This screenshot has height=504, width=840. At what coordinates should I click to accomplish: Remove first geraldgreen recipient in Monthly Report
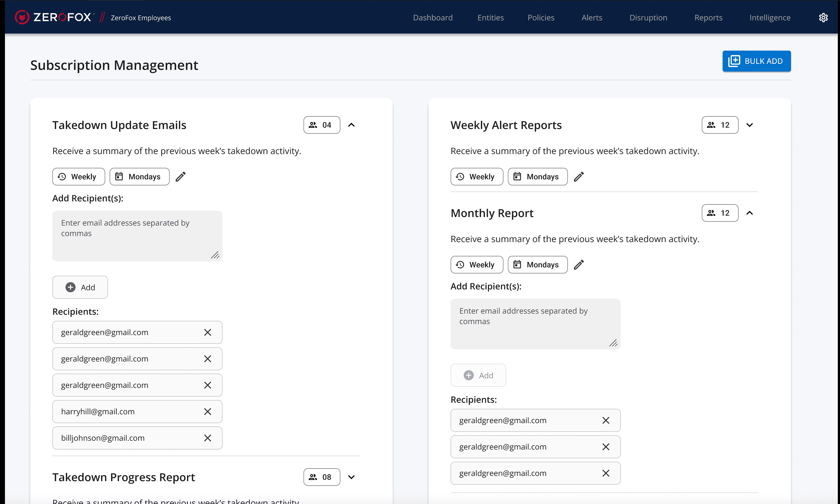pyautogui.click(x=605, y=420)
